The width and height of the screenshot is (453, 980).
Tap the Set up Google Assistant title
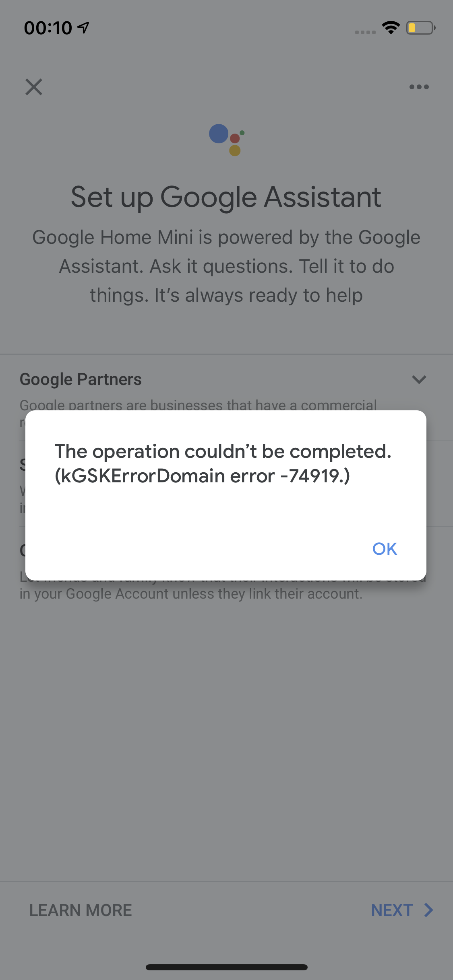click(226, 197)
